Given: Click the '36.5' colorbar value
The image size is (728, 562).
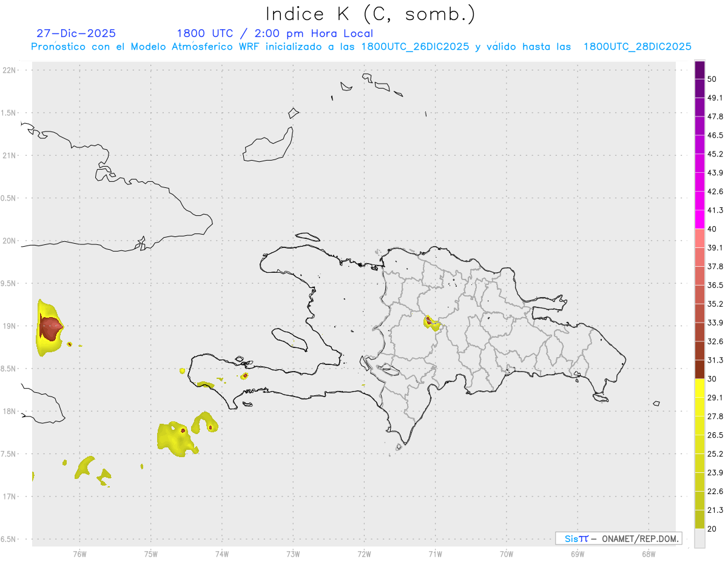Looking at the screenshot, I should click(x=715, y=285).
